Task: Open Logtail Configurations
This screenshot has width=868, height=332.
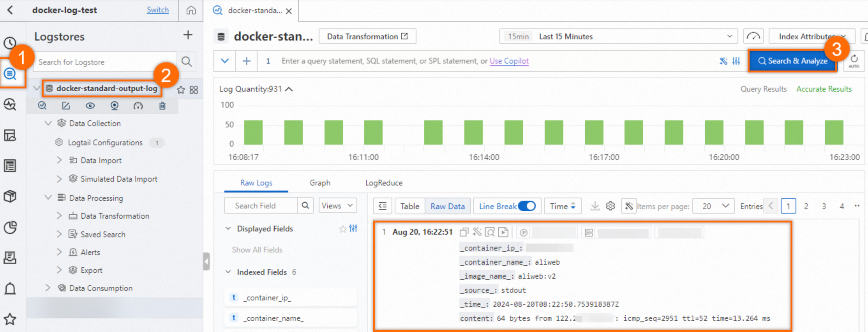Action: [x=105, y=143]
